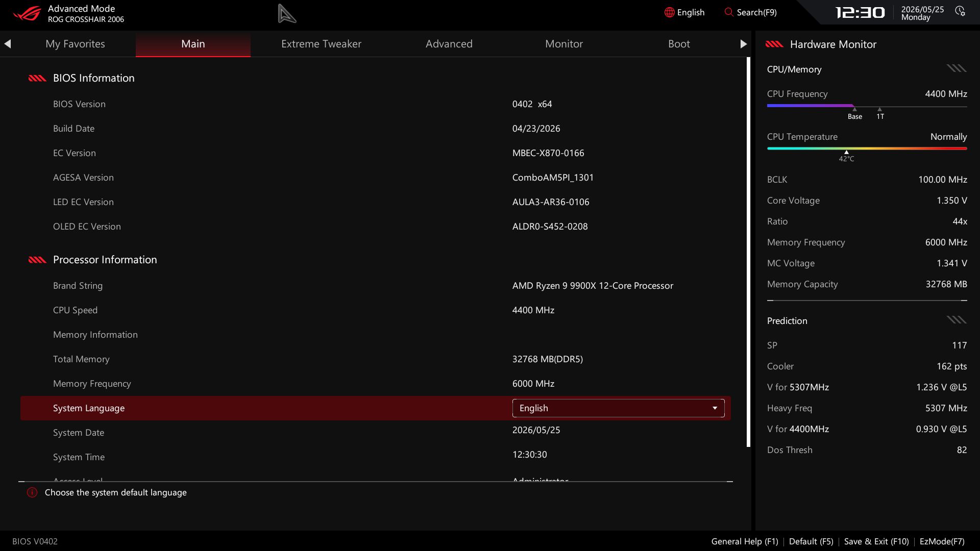Image resolution: width=980 pixels, height=551 pixels.
Task: Click EC Version value MBEC-X870-0166
Action: tap(548, 153)
